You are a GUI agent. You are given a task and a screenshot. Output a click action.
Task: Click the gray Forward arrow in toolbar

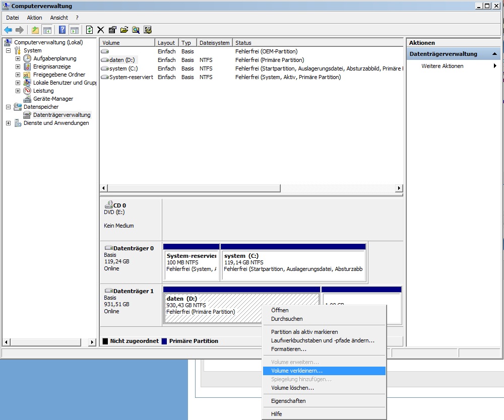tap(20, 30)
